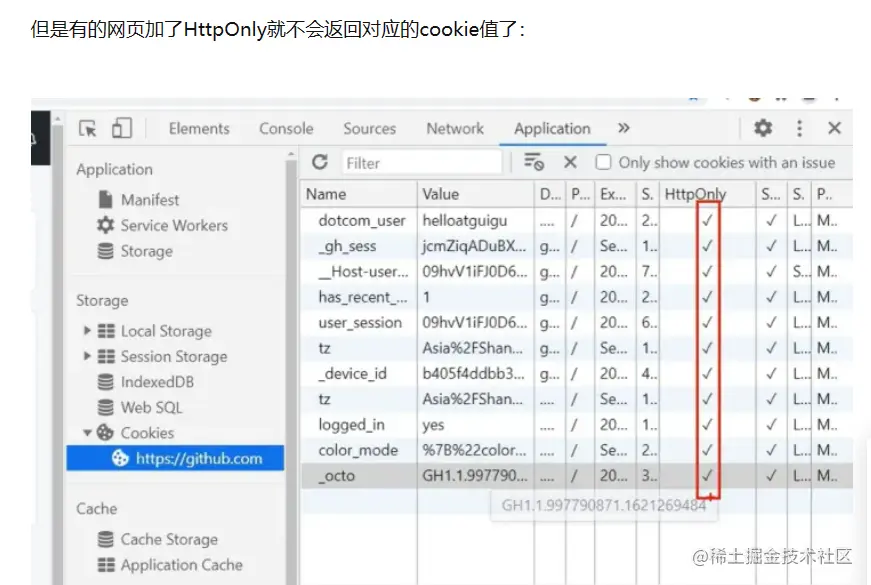This screenshot has height=585, width=871.
Task: Click the jcmZiqADuBX... cookie value
Action: pyautogui.click(x=474, y=246)
